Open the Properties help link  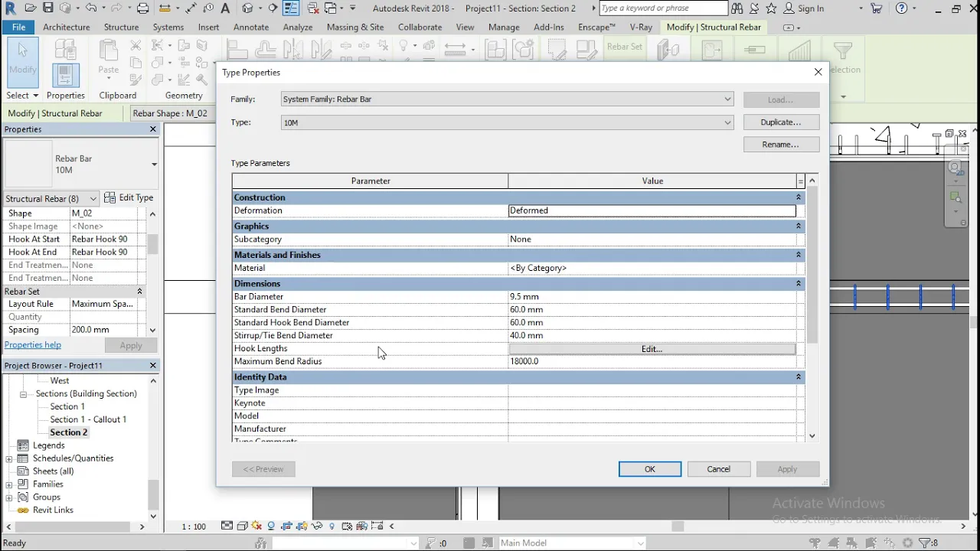33,345
